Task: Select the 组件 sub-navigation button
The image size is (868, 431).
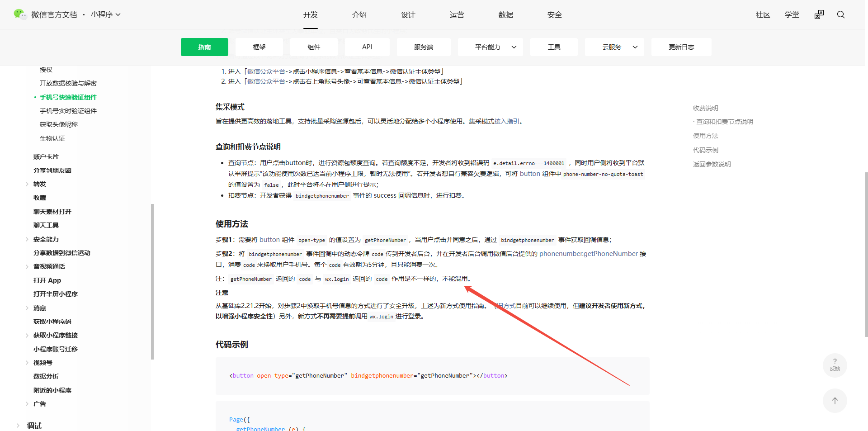Action: click(x=314, y=47)
